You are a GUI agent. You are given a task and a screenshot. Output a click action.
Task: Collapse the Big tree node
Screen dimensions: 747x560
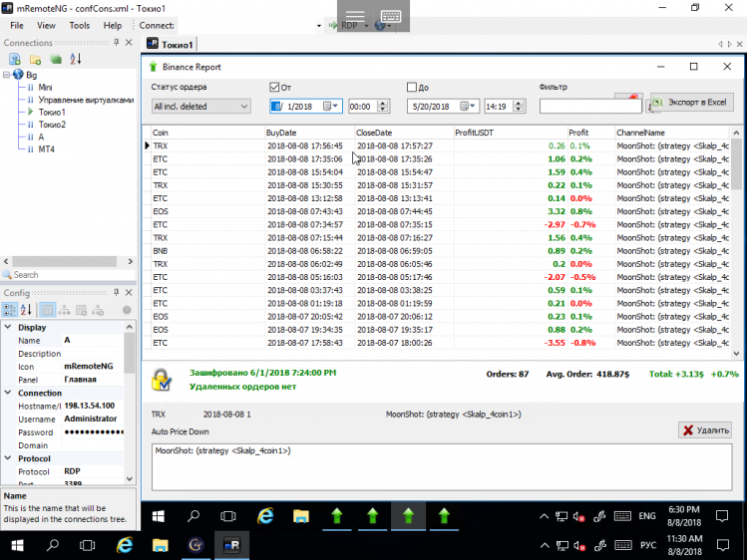(6, 75)
